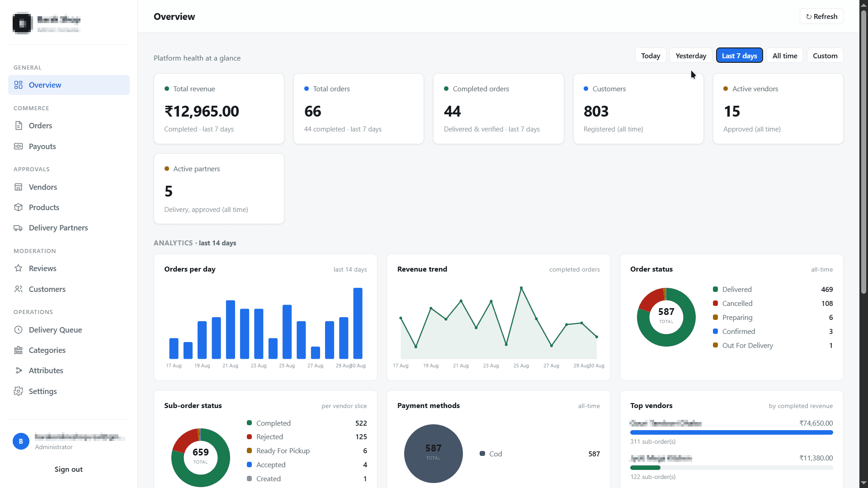The image size is (868, 488).
Task: Click the Categories grid icon
Action: pyautogui.click(x=19, y=350)
